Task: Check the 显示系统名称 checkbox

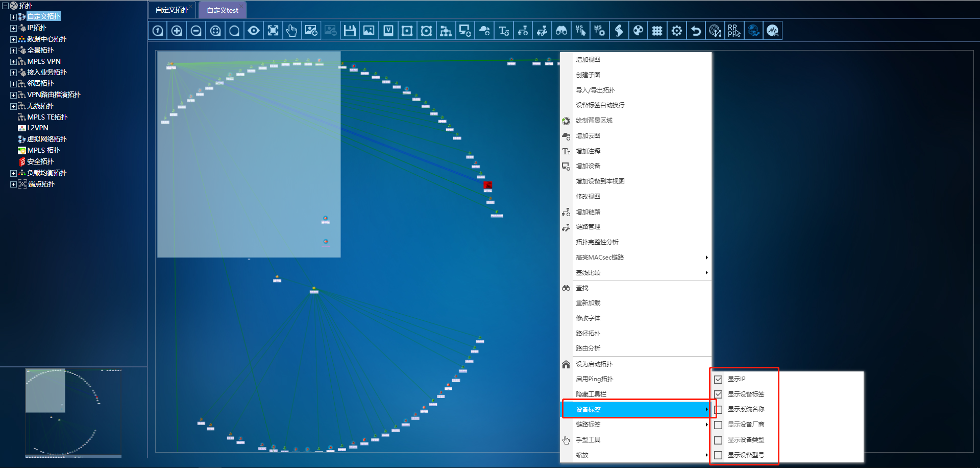Action: click(718, 410)
